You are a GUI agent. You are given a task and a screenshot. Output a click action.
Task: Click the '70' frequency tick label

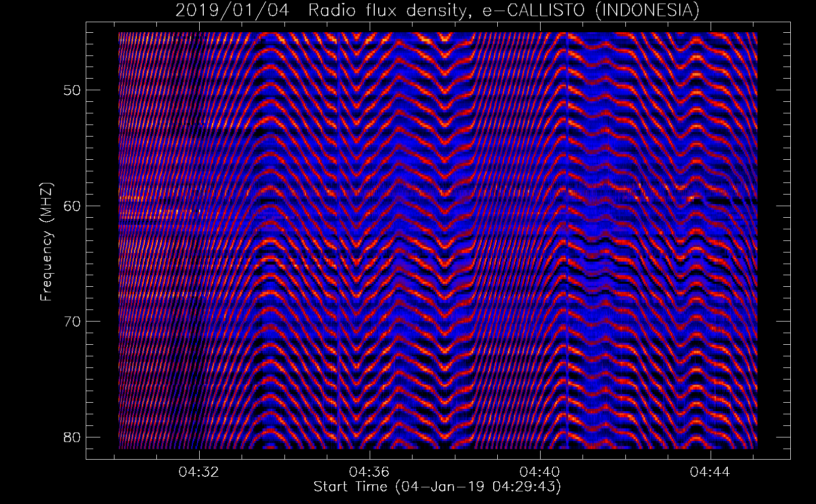[73, 321]
